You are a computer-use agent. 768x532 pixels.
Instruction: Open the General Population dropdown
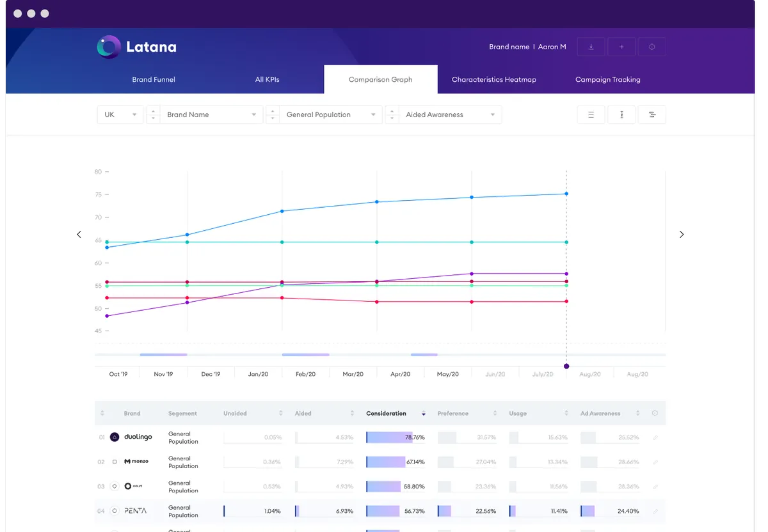331,114
